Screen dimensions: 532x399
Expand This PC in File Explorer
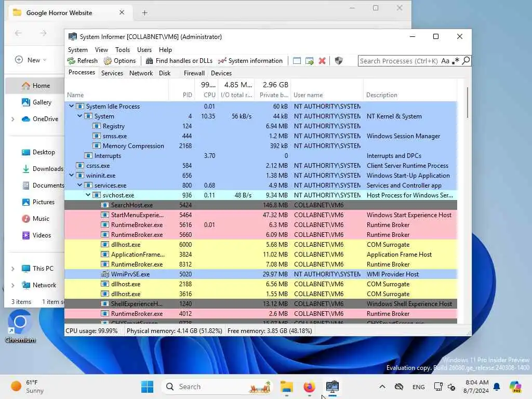tap(13, 269)
